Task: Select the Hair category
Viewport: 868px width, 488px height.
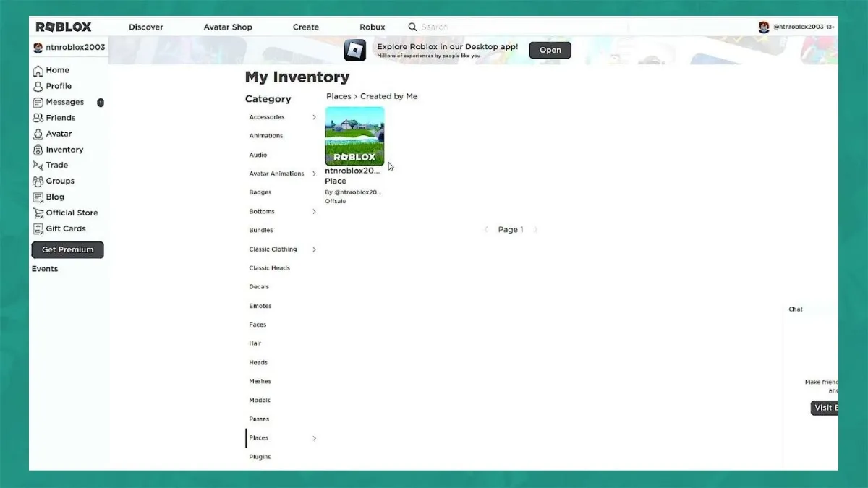Action: 255,343
